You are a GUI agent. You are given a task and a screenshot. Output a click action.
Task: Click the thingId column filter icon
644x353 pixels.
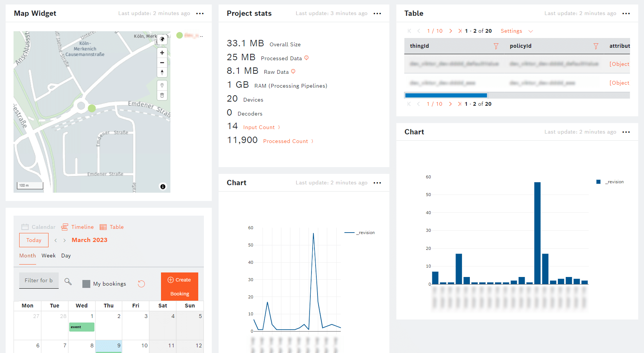coord(496,46)
